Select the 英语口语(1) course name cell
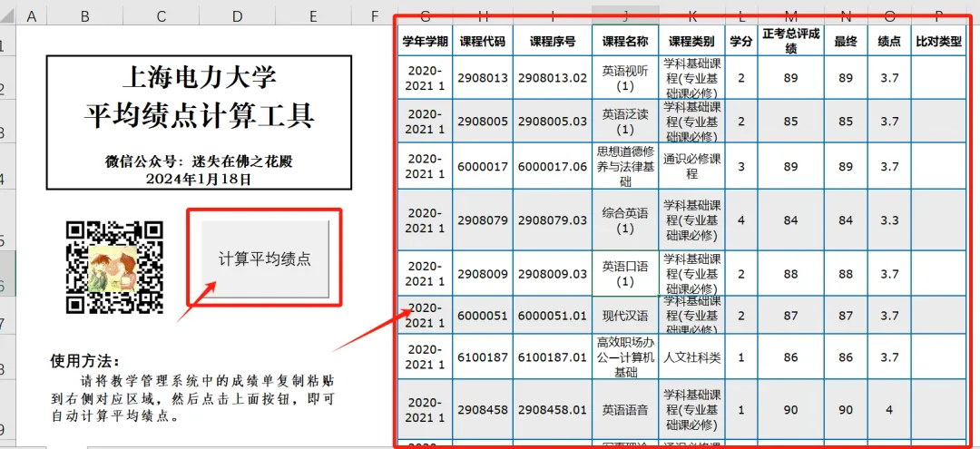This screenshot has height=449, width=980. coord(625,274)
